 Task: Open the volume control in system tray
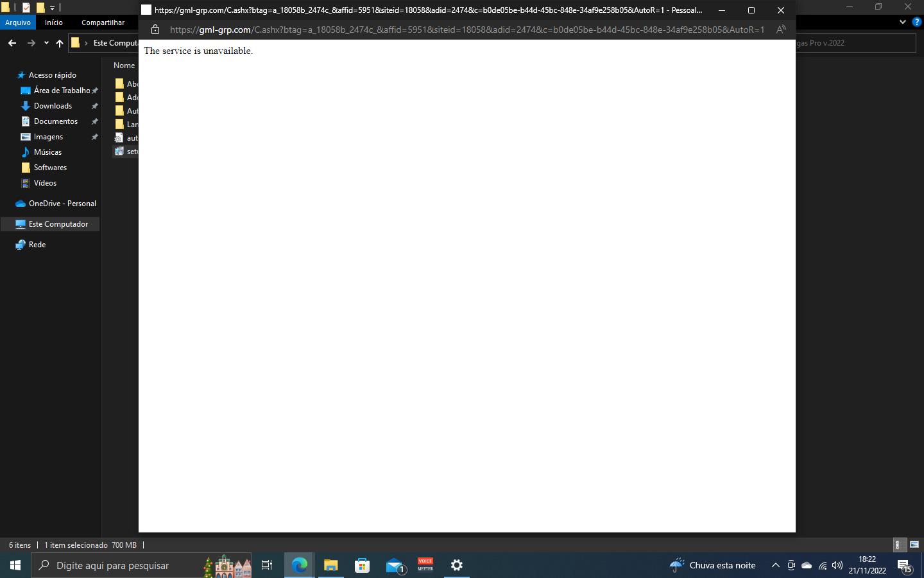point(837,565)
